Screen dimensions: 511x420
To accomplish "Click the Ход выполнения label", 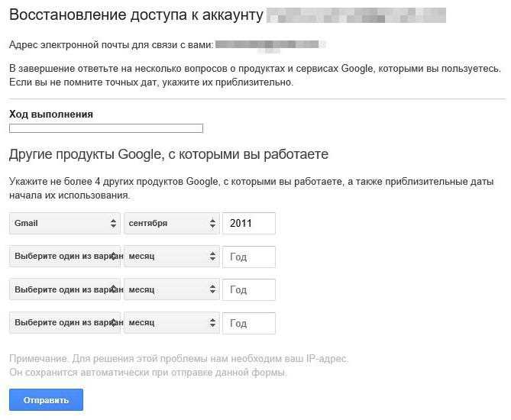I will (x=51, y=114).
